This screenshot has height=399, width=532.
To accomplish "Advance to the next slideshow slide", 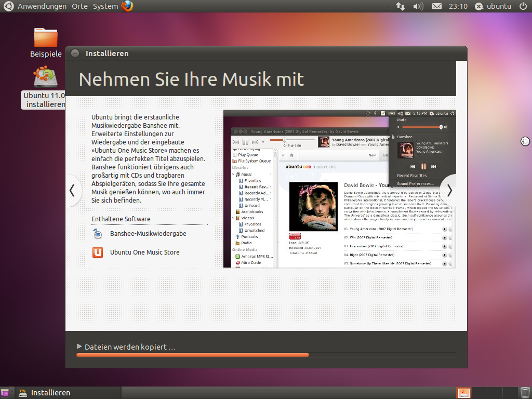I will click(449, 191).
